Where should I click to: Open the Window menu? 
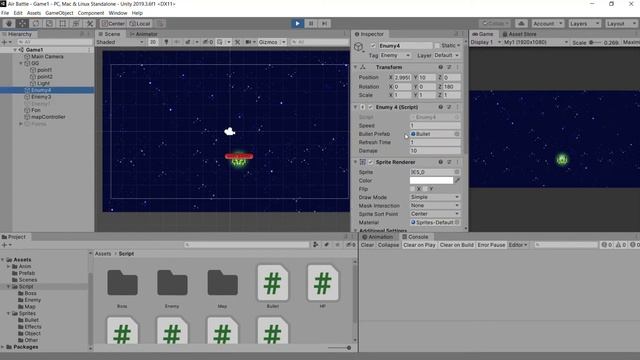pos(118,13)
